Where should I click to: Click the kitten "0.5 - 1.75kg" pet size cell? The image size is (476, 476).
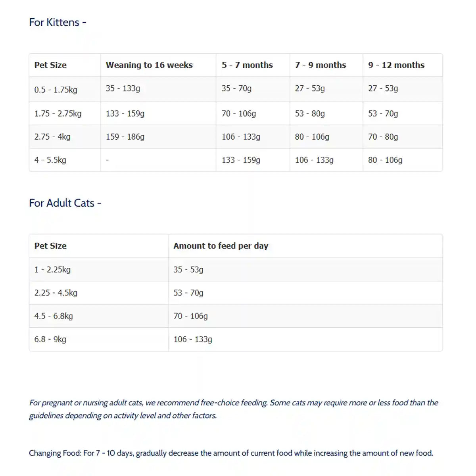tap(56, 90)
